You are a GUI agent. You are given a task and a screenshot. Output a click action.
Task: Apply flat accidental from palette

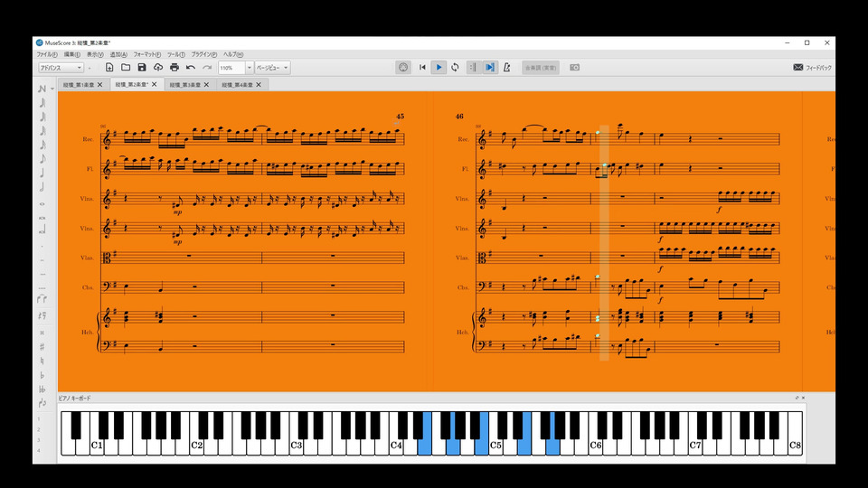[42, 375]
